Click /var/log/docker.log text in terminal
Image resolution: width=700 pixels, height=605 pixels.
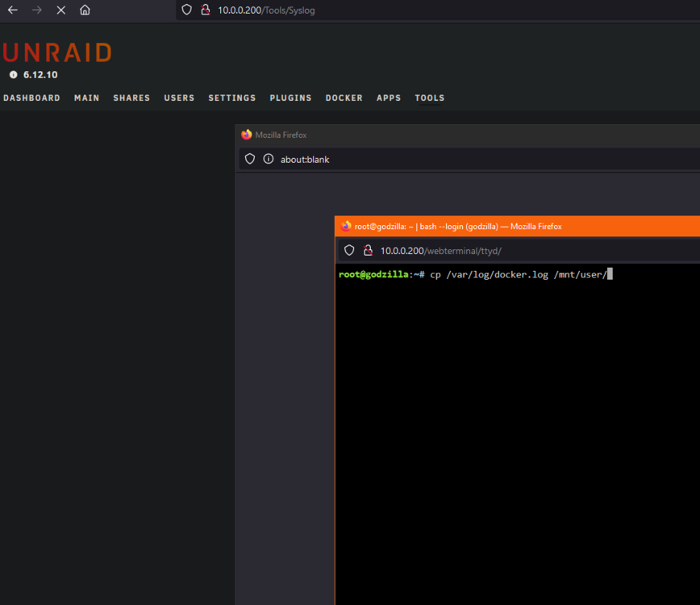498,274
